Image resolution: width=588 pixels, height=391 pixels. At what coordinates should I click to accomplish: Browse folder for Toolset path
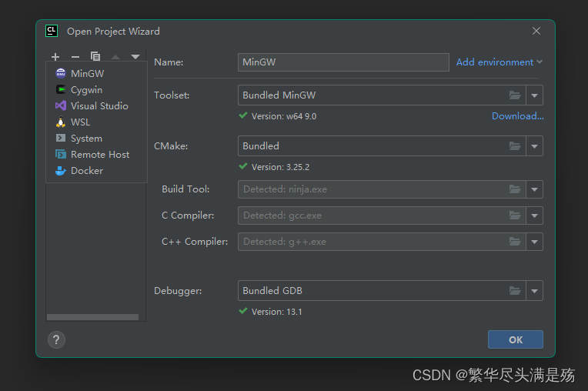[x=515, y=95]
